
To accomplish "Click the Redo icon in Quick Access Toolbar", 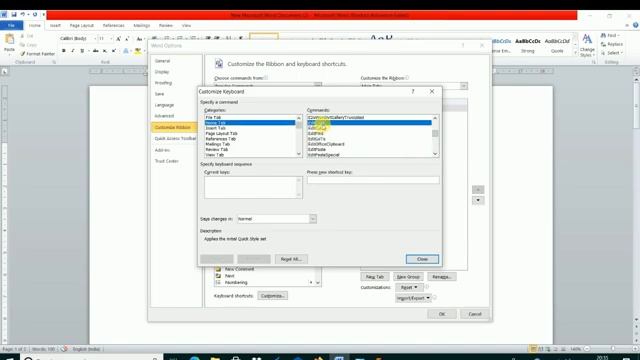I will click(x=35, y=15).
